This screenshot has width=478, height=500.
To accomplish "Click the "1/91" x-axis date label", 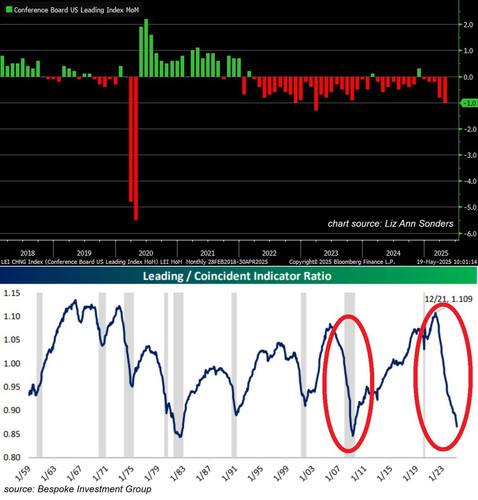I will (229, 473).
